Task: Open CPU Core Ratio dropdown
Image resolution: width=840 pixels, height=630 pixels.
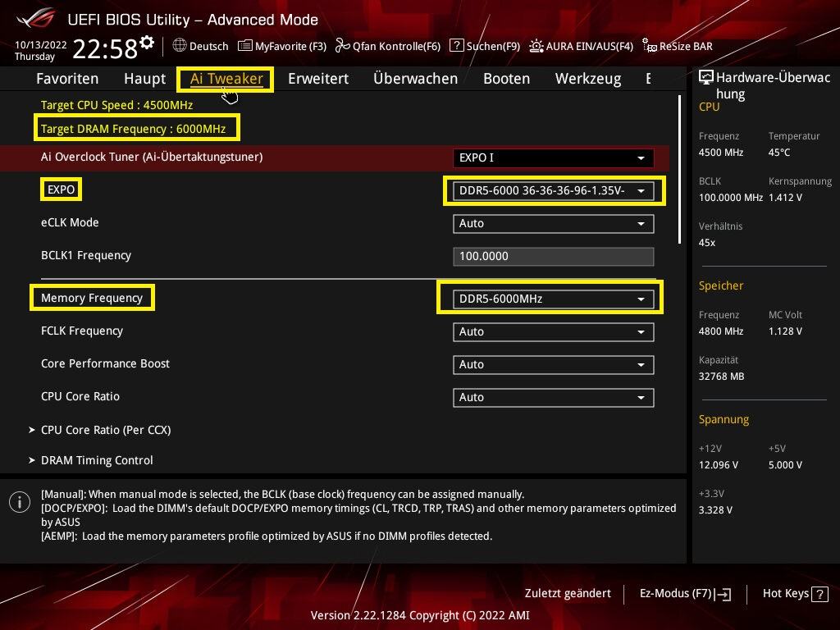Action: (x=554, y=397)
